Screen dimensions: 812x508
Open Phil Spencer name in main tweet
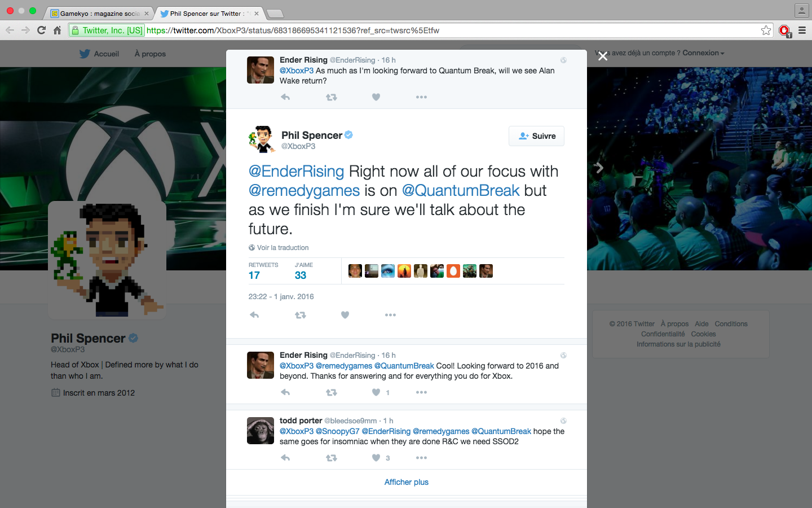point(312,135)
